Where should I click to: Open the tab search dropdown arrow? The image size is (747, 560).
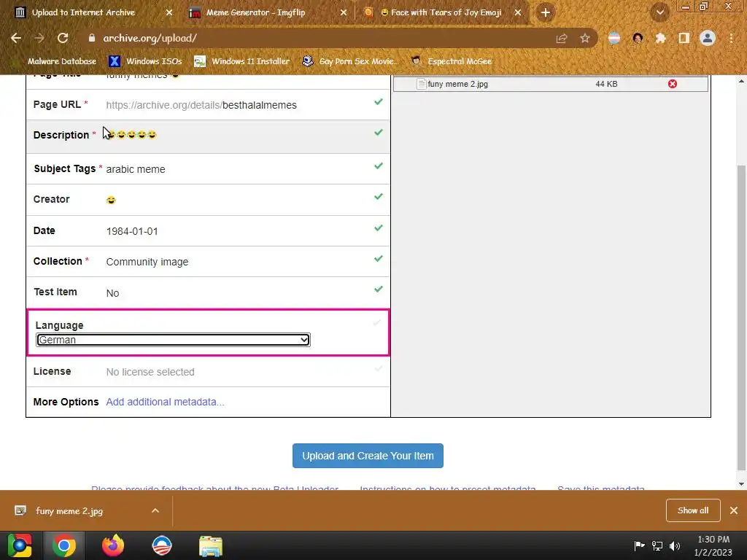coord(660,12)
